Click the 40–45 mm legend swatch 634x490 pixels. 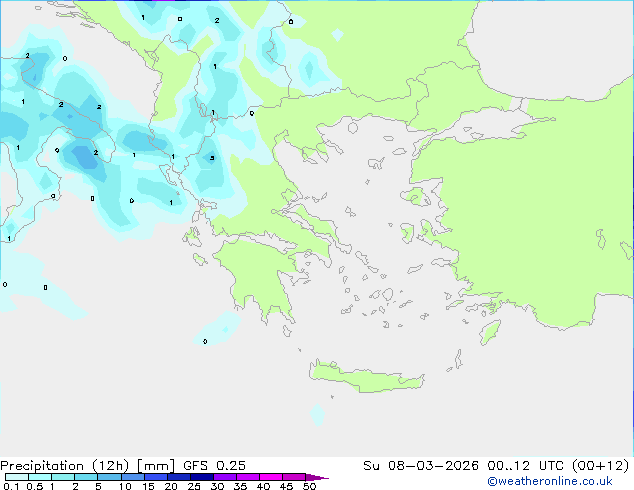point(271,477)
